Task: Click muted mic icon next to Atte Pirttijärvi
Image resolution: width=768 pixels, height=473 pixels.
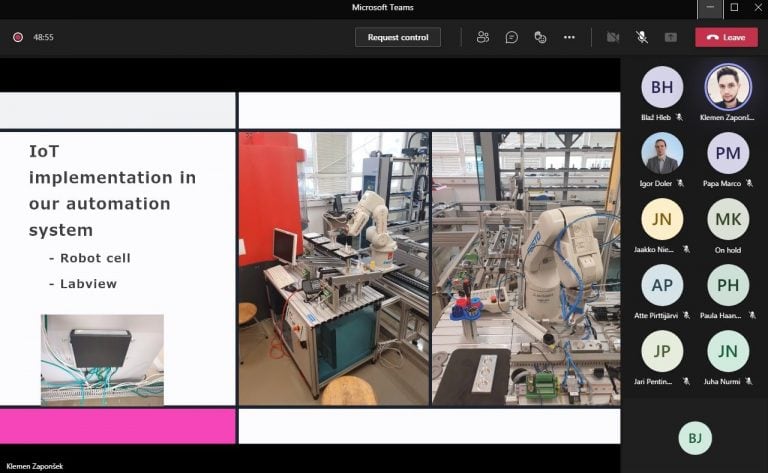Action: [x=686, y=315]
